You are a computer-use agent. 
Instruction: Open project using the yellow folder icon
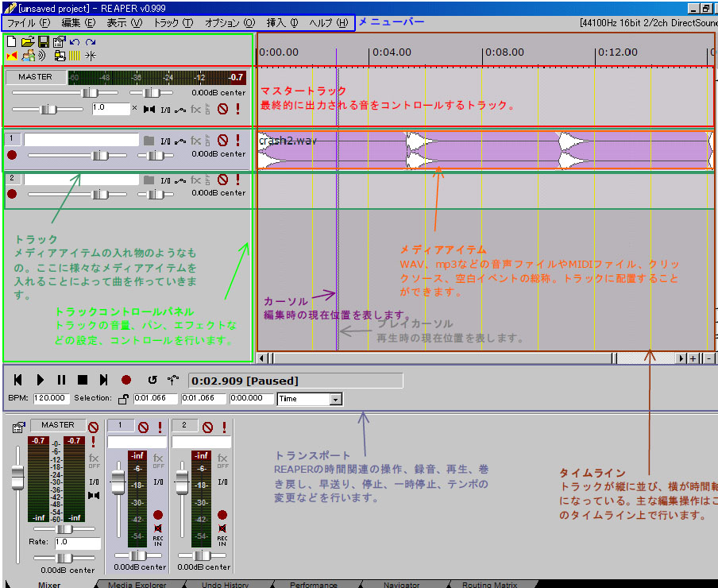click(28, 41)
